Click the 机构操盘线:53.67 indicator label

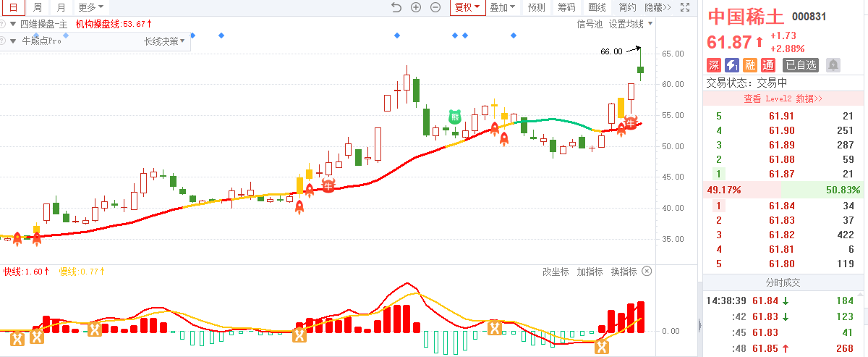[x=114, y=24]
